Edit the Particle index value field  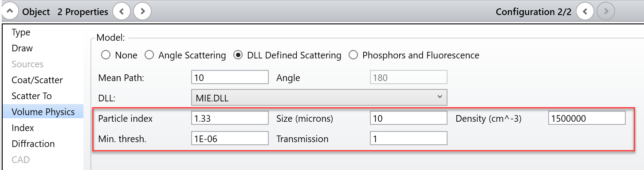[230, 118]
